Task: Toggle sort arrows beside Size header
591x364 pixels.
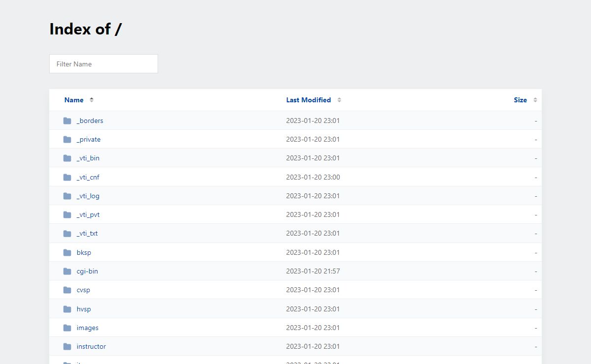Action: coord(535,100)
